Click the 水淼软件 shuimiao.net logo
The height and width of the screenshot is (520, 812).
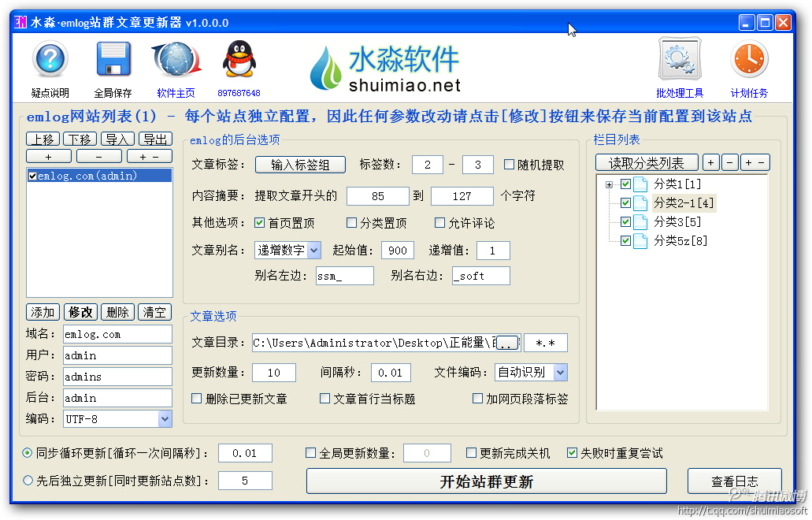click(x=385, y=69)
